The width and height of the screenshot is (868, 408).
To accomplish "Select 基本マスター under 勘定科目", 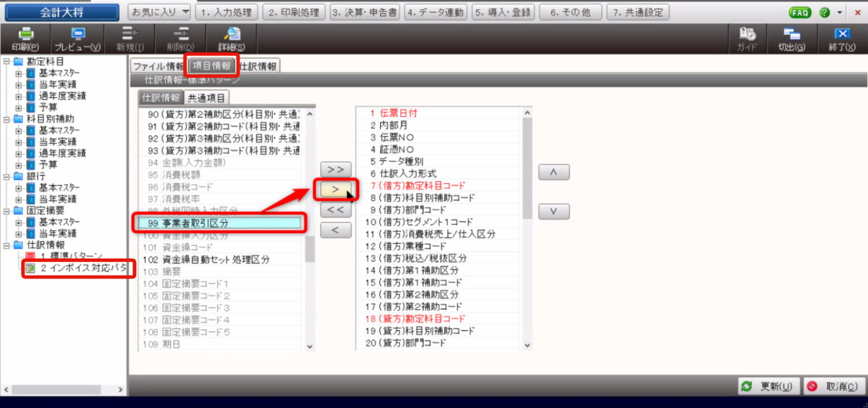I will pyautogui.click(x=59, y=73).
